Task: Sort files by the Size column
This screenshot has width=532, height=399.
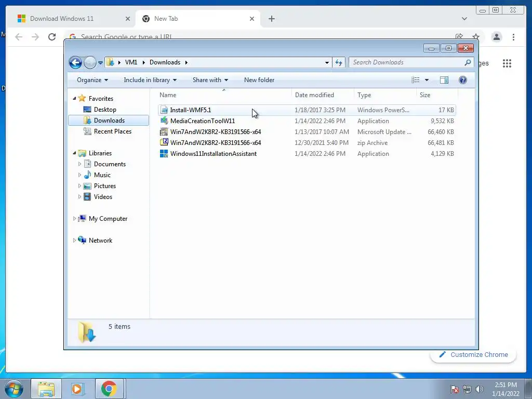Action: coord(437,95)
